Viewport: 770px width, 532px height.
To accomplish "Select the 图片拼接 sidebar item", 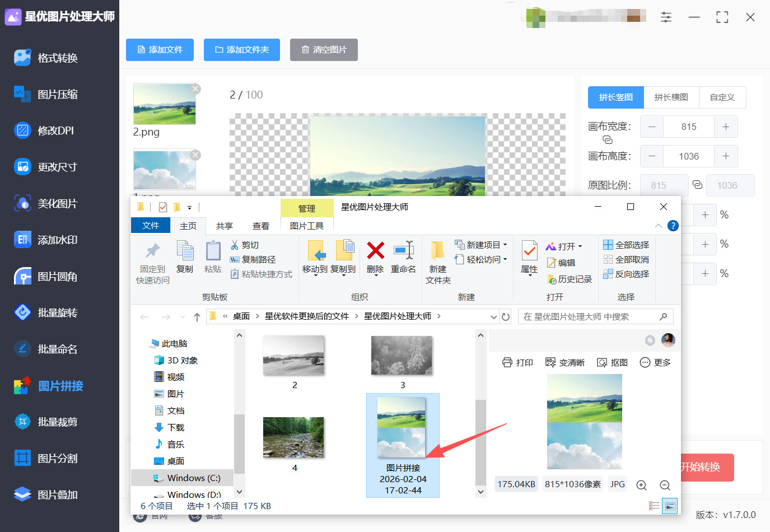I will (x=49, y=386).
